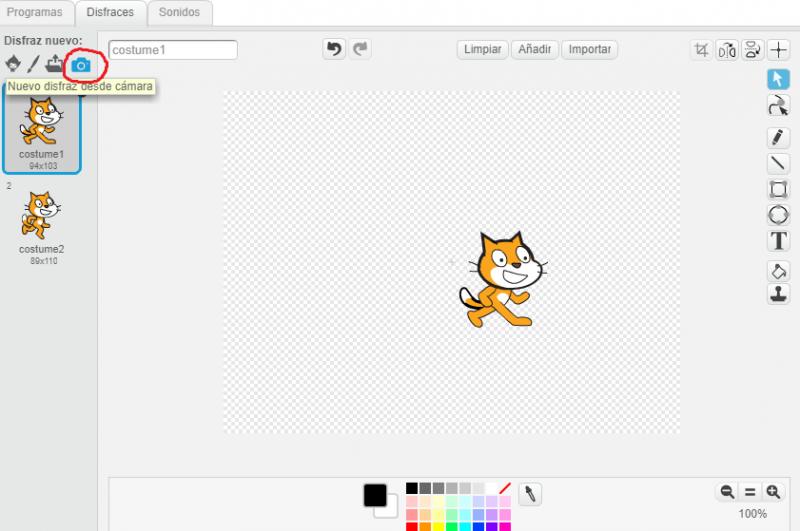Pick the orange palette swatch

click(x=425, y=527)
